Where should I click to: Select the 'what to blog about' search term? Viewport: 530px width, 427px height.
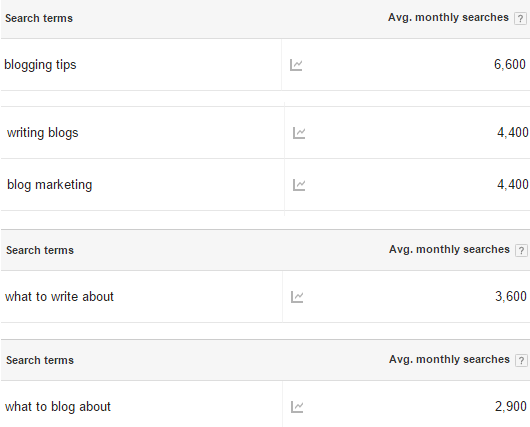pos(58,407)
